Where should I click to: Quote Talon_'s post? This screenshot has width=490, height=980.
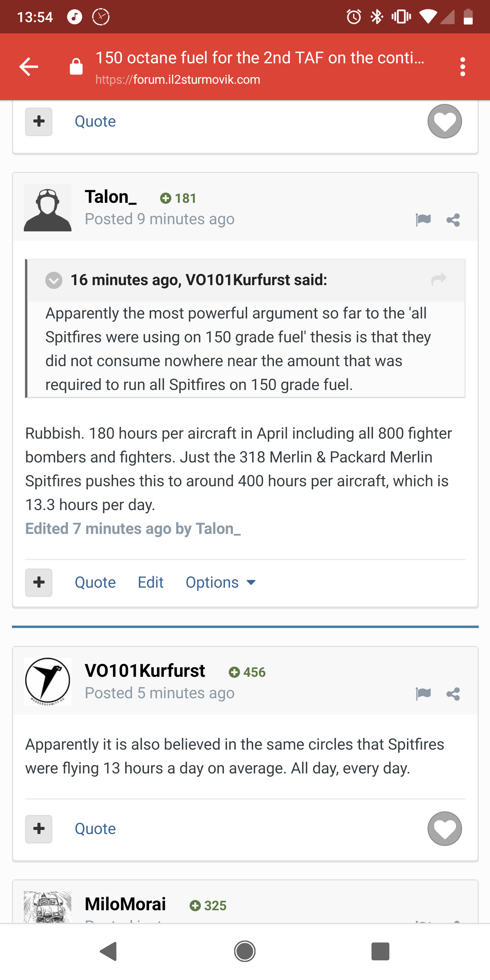(x=95, y=582)
